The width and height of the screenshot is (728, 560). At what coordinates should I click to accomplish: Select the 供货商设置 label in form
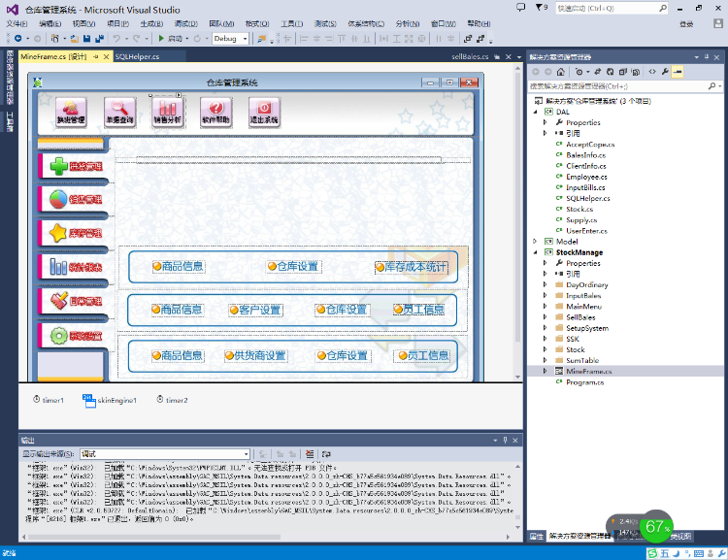256,355
